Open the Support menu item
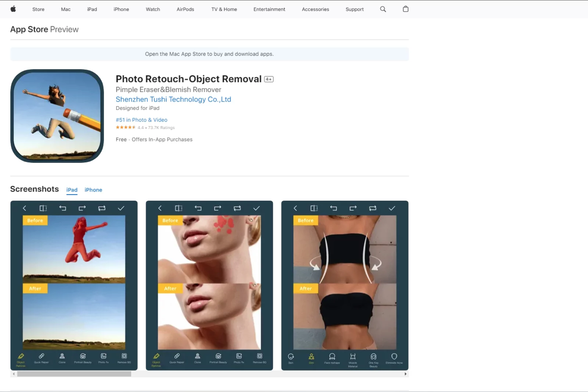 click(355, 9)
